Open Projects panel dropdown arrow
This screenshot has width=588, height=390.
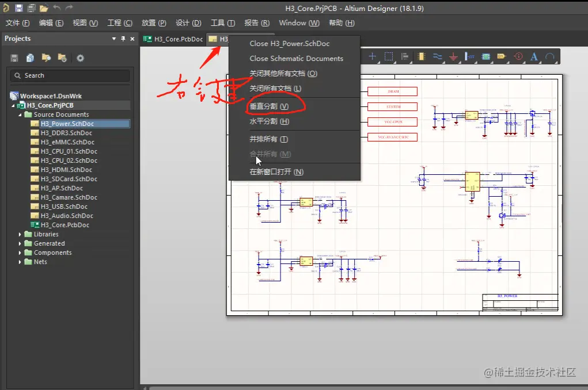(x=113, y=39)
